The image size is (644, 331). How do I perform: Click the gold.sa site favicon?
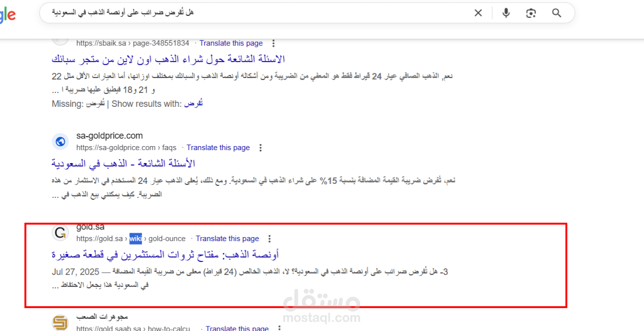60,233
